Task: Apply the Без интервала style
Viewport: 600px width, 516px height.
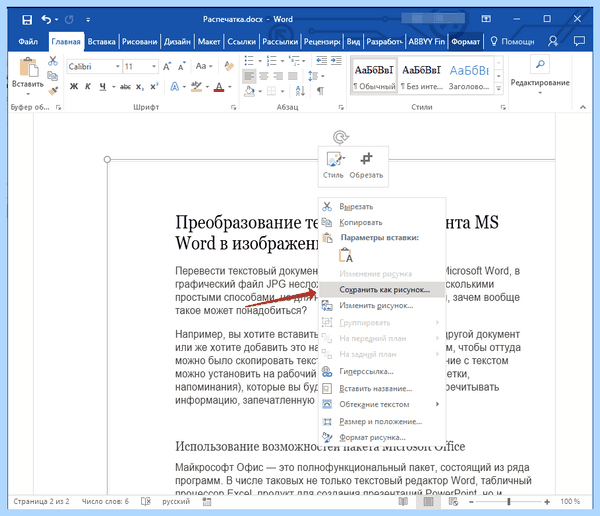Action: pos(421,75)
